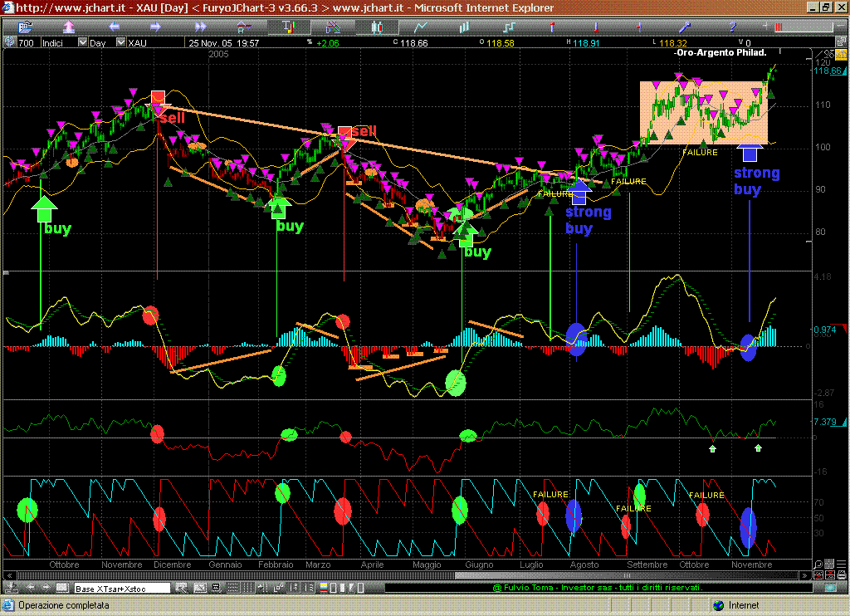Go back with the left arrow icon
The height and width of the screenshot is (616, 850).
pos(112,27)
